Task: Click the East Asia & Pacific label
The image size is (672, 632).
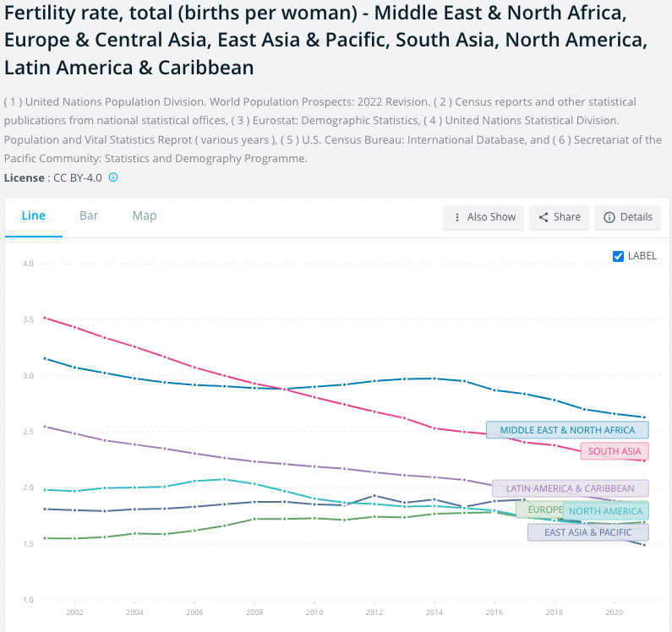Action: (587, 532)
